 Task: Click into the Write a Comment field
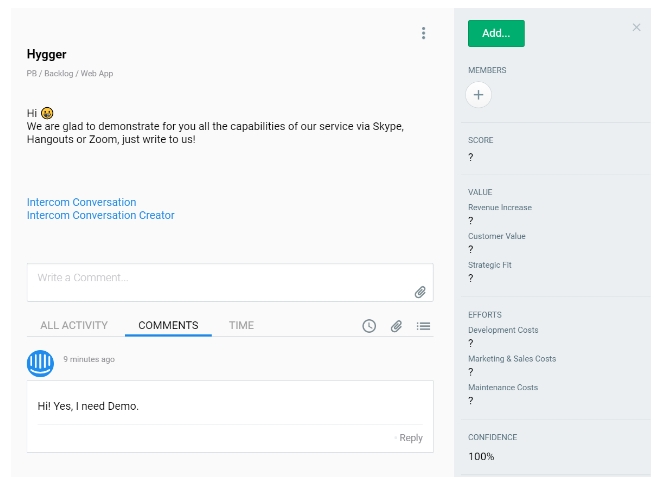[220, 278]
